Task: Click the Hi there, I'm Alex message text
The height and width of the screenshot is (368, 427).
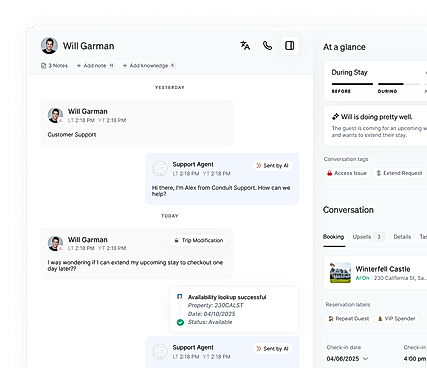Action: coord(221,191)
